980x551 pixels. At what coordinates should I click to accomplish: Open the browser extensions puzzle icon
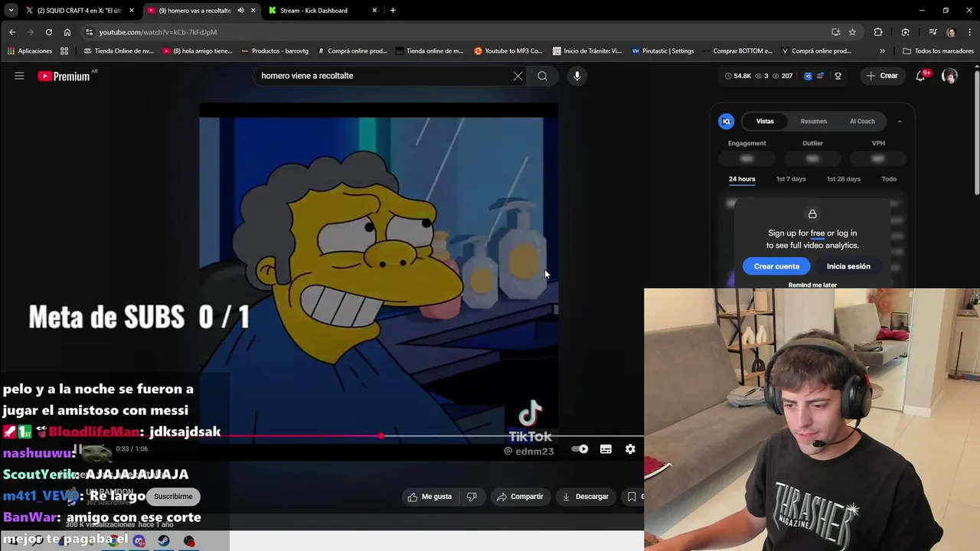coord(878,32)
